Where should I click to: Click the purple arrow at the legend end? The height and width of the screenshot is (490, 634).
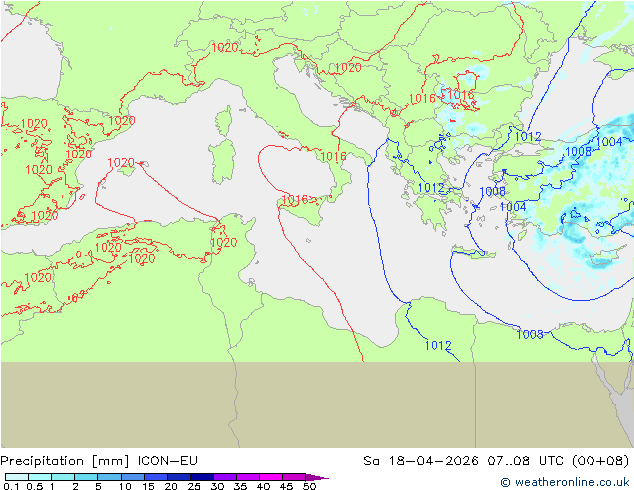coord(317,477)
